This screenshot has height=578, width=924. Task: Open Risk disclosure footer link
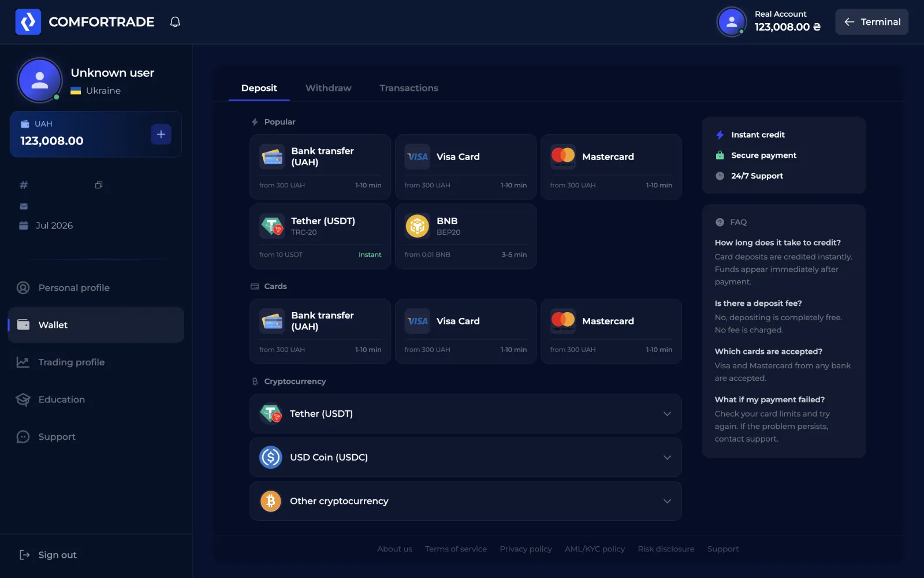tap(666, 549)
